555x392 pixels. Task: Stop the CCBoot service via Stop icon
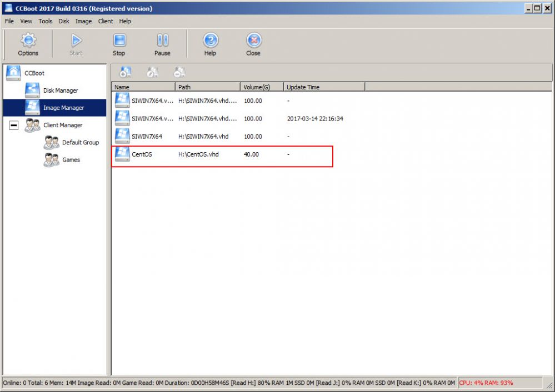pyautogui.click(x=119, y=44)
